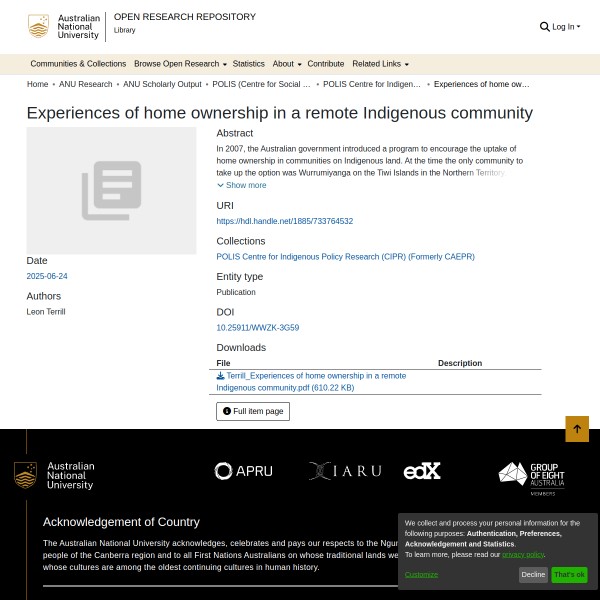Click the IARU logo in footer

click(x=345, y=471)
